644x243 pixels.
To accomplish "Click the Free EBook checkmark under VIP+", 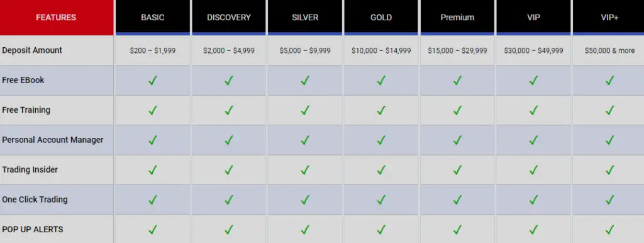I will tap(609, 80).
